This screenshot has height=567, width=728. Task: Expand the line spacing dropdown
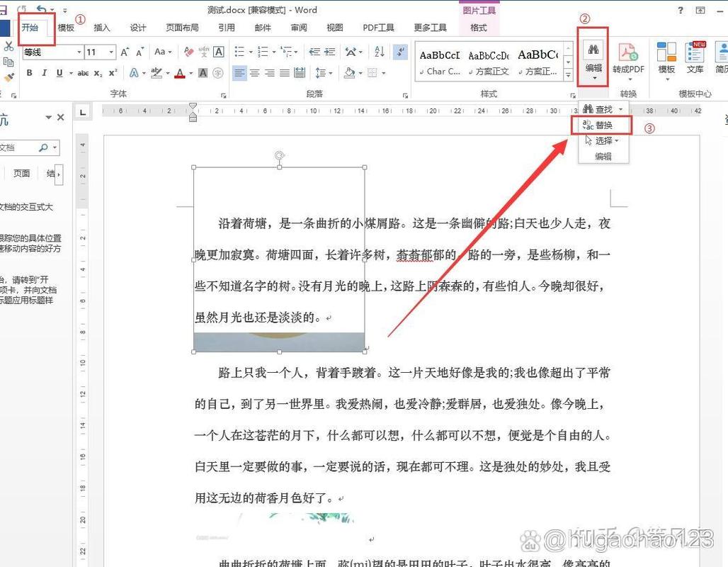click(331, 73)
